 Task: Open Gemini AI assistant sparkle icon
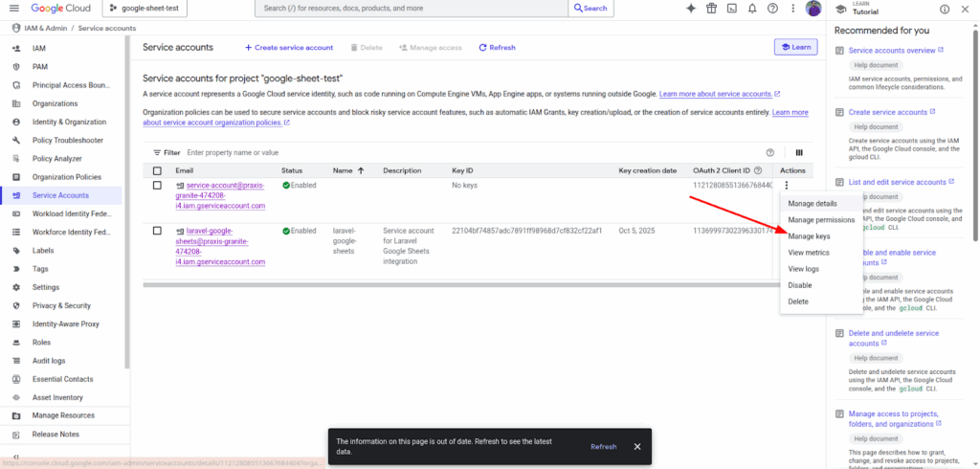691,9
